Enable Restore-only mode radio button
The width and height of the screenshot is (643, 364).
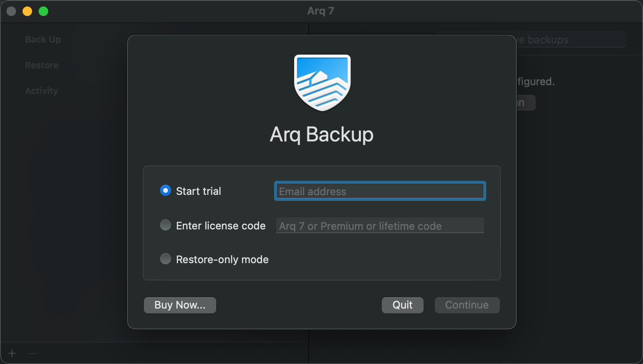tap(166, 259)
